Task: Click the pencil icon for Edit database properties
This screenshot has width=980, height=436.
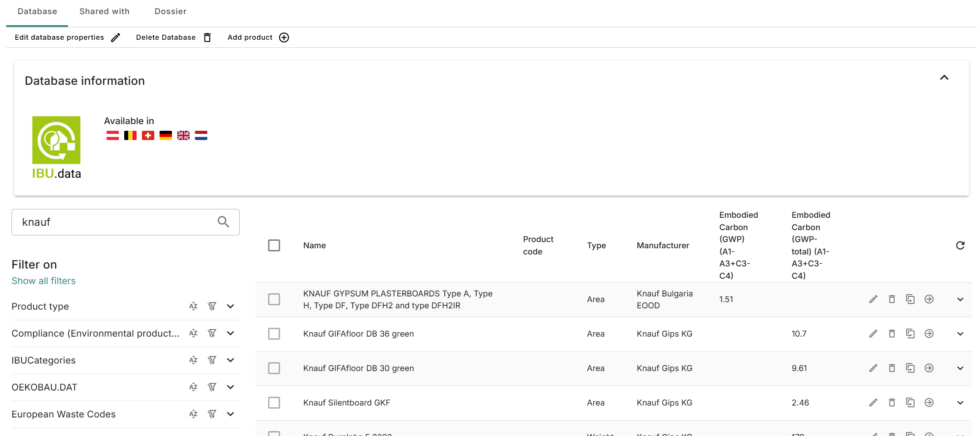Action: click(115, 38)
